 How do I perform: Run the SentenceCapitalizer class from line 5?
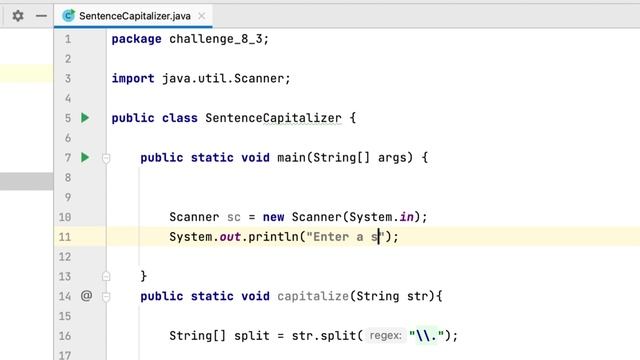click(x=85, y=118)
